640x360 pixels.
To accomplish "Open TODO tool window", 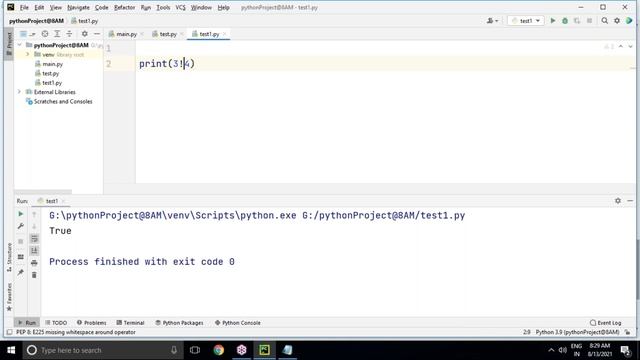I will click(56, 322).
